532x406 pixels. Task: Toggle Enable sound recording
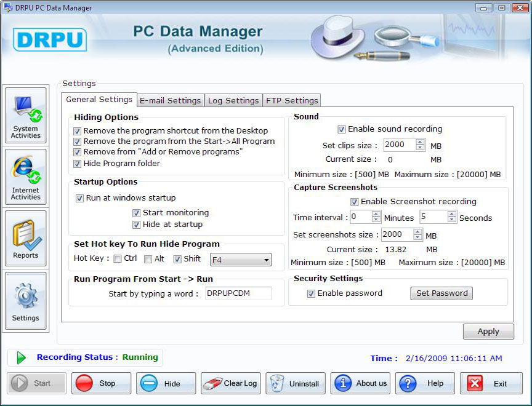pyautogui.click(x=342, y=129)
